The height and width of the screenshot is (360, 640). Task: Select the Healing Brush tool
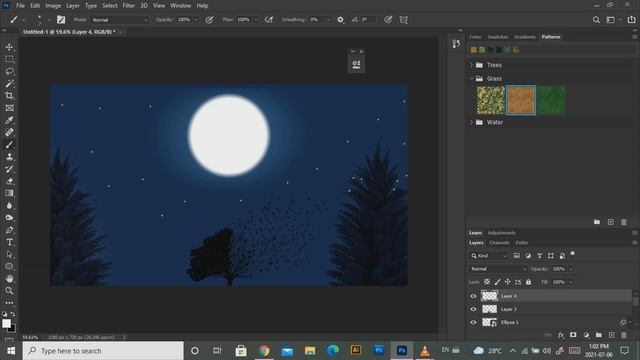pyautogui.click(x=9, y=133)
